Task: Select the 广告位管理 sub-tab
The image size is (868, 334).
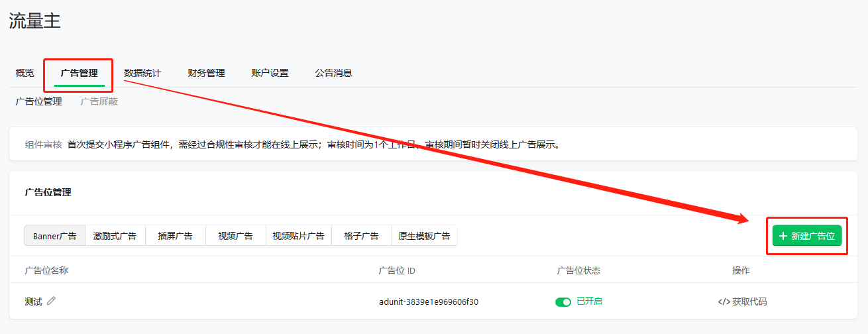Action: 38,101
